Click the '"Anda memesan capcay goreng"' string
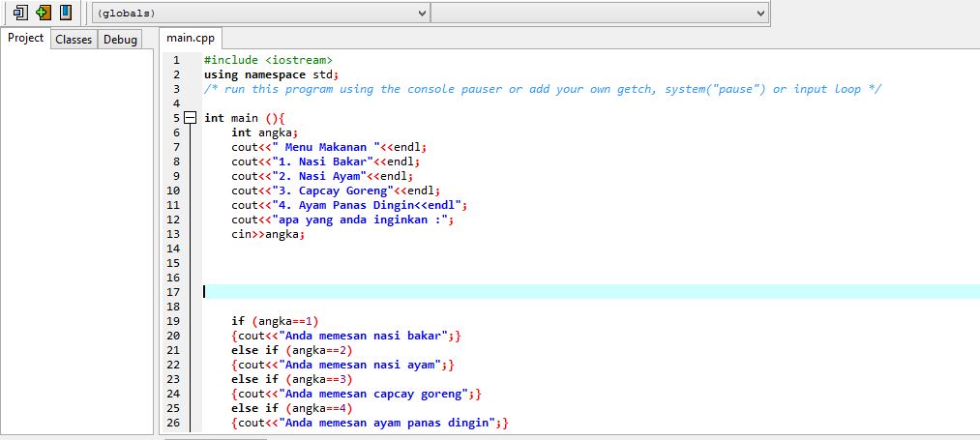Viewport: 980px width, 440px height. click(373, 394)
